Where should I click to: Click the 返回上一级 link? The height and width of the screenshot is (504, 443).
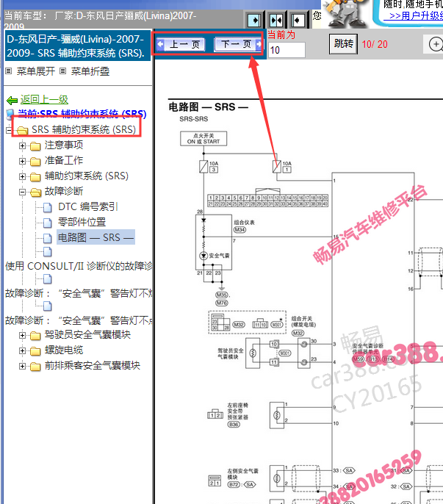coord(44,100)
